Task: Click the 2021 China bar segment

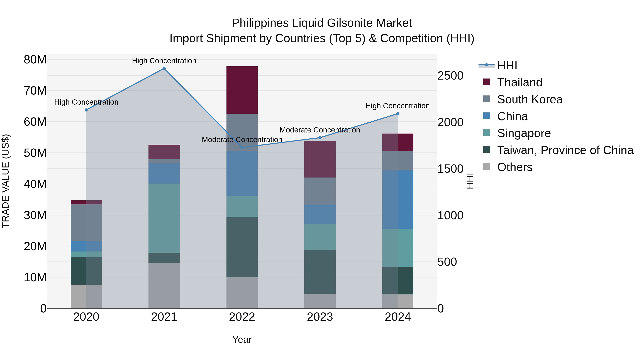Action: click(164, 174)
